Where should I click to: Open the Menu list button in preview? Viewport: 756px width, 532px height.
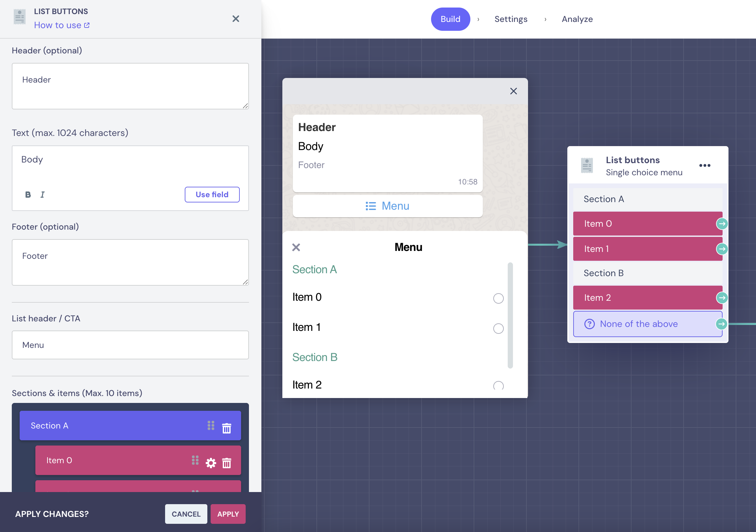coord(387,206)
